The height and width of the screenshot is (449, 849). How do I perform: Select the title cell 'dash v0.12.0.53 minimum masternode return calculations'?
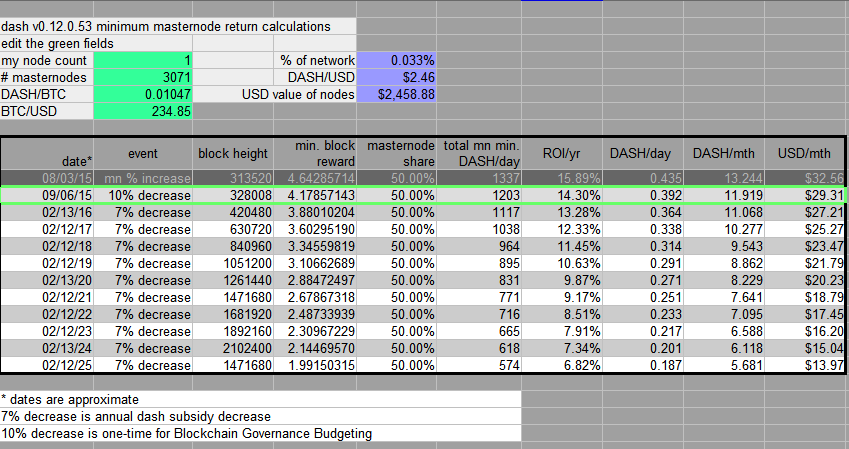pyautogui.click(x=178, y=26)
